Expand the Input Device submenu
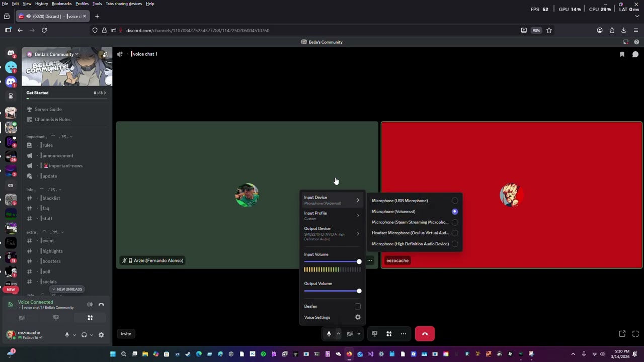Image resolution: width=644 pixels, height=362 pixels. point(332,200)
